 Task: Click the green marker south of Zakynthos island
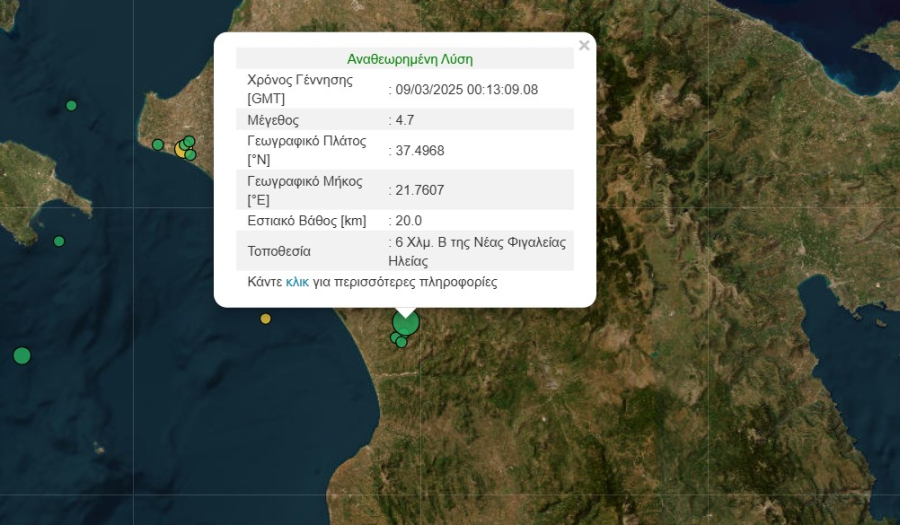pyautogui.click(x=59, y=242)
